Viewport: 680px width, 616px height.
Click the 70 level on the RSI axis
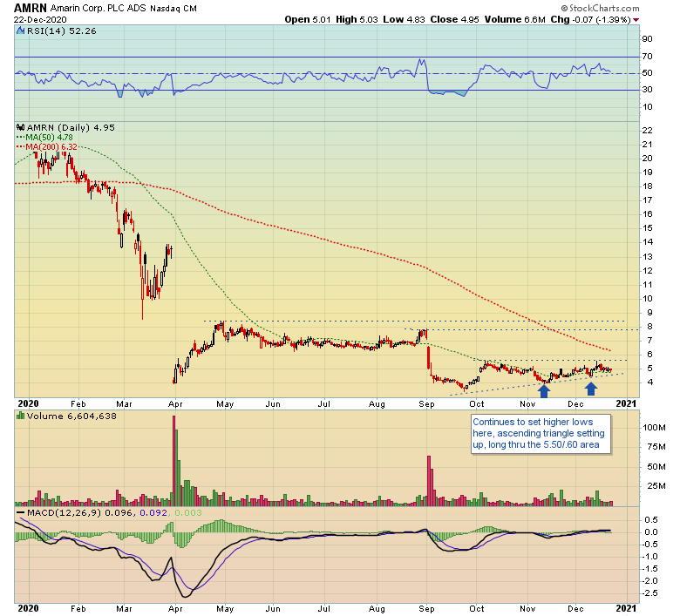tap(647, 57)
